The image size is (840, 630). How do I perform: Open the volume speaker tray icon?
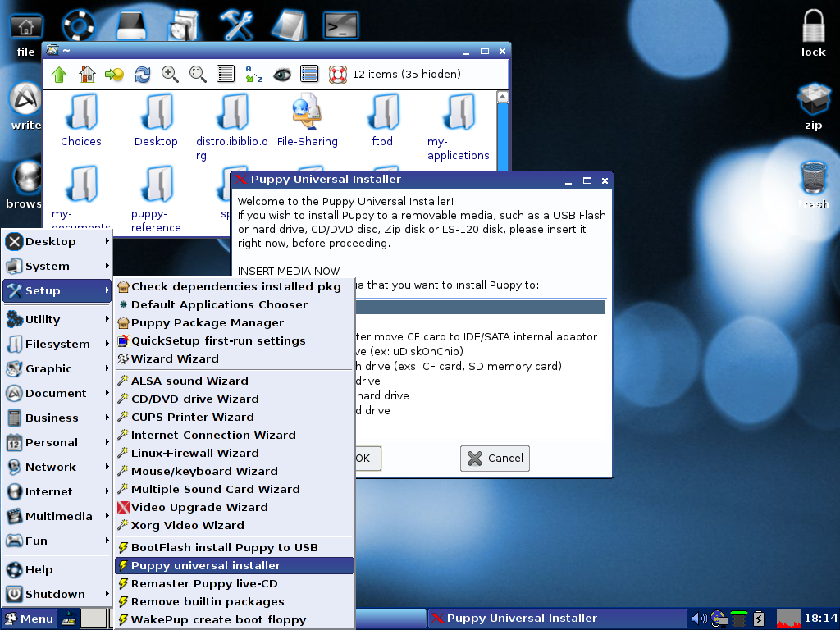coord(699,619)
